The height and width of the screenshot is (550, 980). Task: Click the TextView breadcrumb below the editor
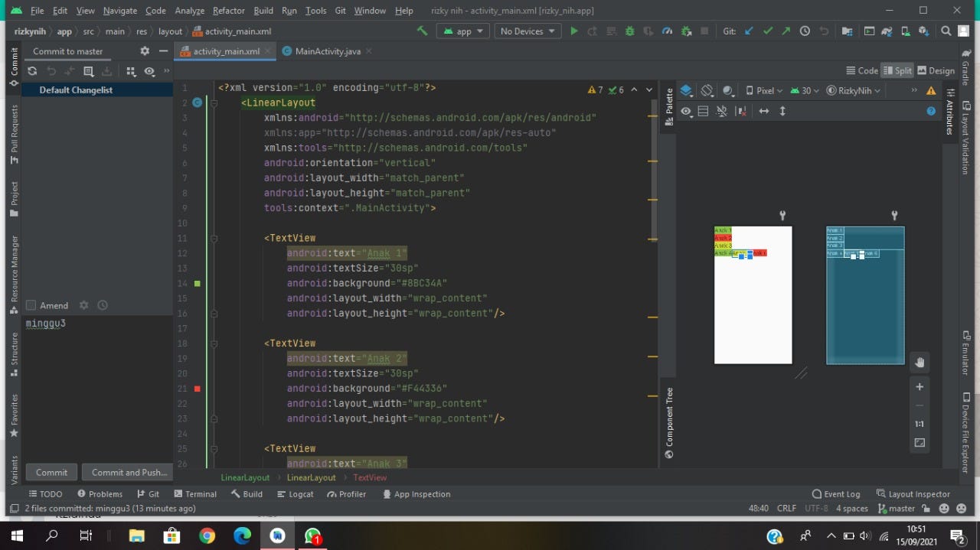coord(370,477)
